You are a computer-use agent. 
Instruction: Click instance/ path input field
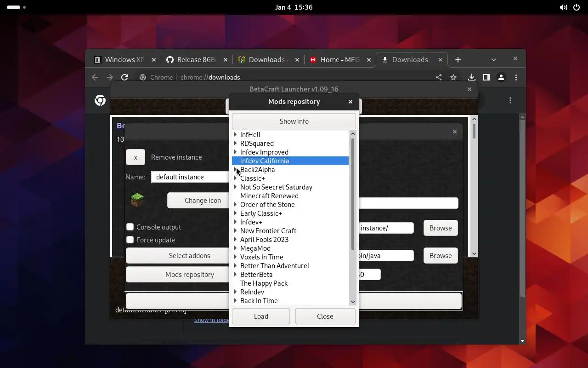tap(386, 228)
